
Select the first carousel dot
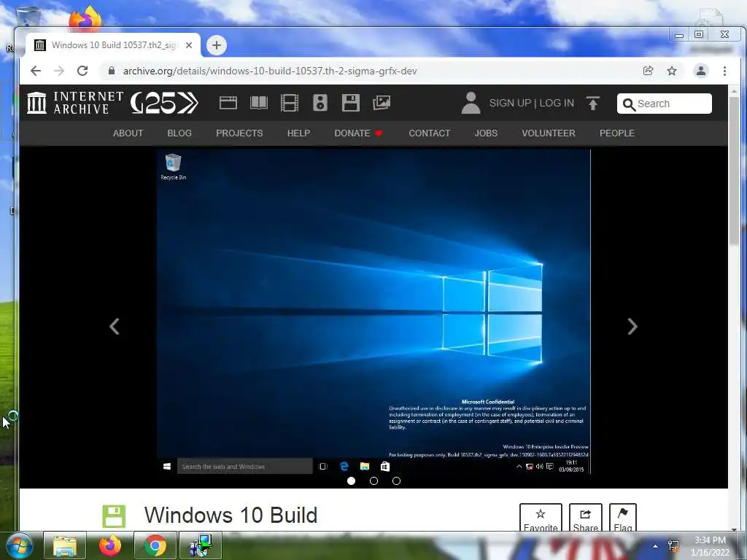(351, 481)
